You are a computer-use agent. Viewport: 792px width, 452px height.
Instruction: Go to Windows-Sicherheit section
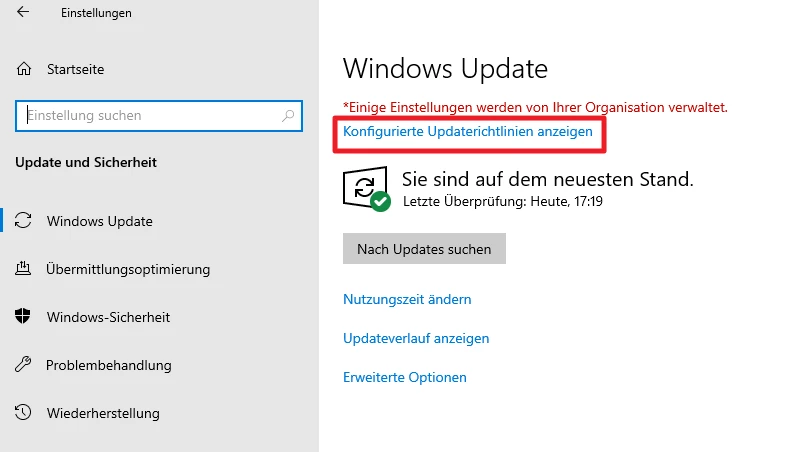(108, 317)
